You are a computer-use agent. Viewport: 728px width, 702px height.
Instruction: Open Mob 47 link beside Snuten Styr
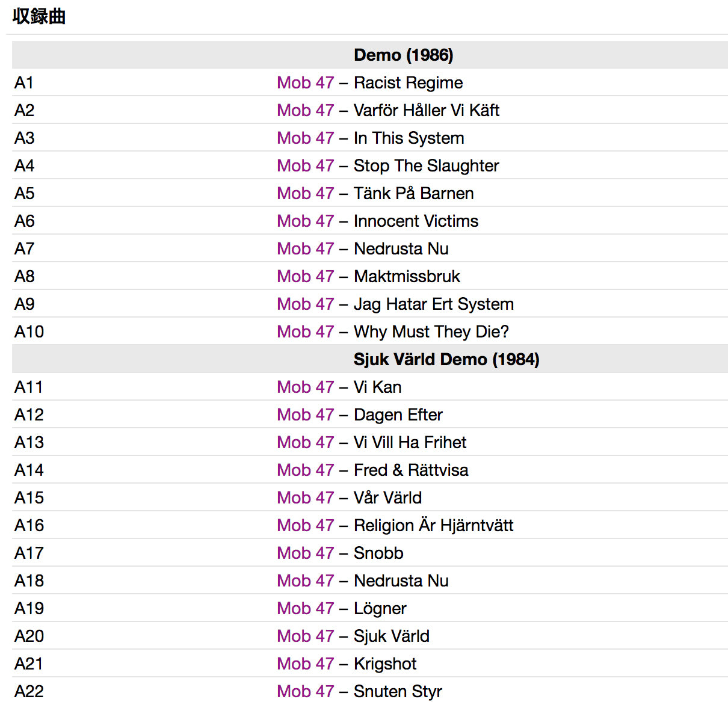tap(305, 691)
